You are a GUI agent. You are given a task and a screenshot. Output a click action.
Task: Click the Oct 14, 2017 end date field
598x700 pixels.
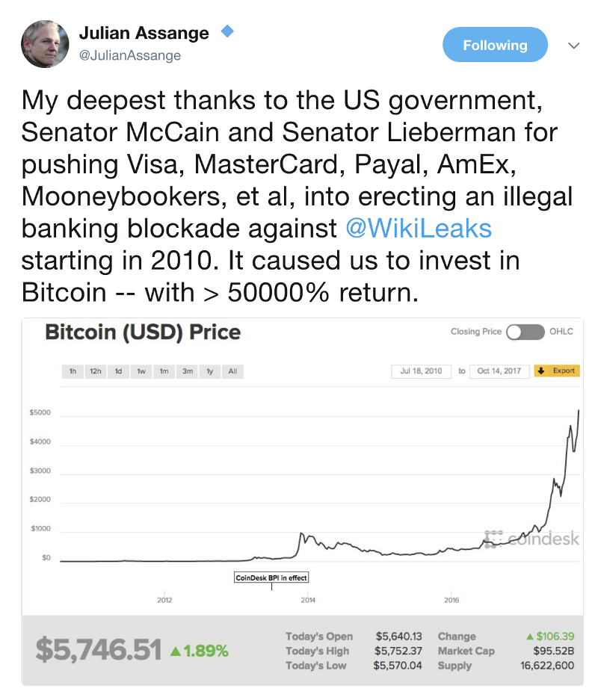[499, 371]
